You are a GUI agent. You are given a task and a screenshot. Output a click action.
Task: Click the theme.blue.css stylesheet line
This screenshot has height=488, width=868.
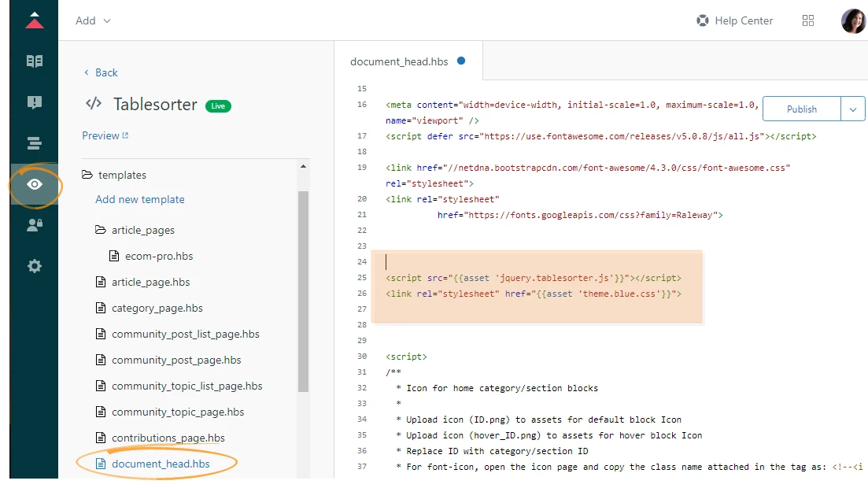point(533,294)
